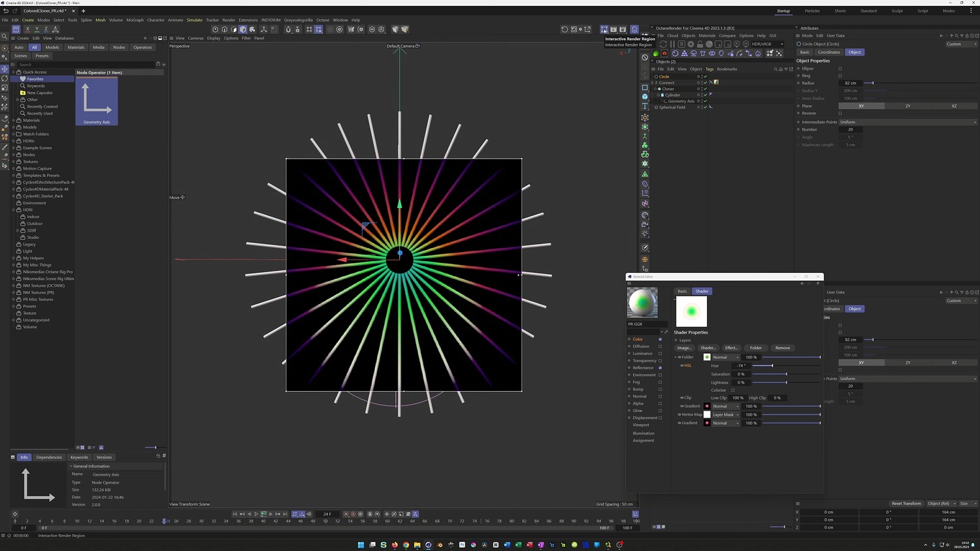Viewport: 980px width, 551px height.
Task: Switch to the Coordinates tab in Attributes
Action: (x=829, y=52)
